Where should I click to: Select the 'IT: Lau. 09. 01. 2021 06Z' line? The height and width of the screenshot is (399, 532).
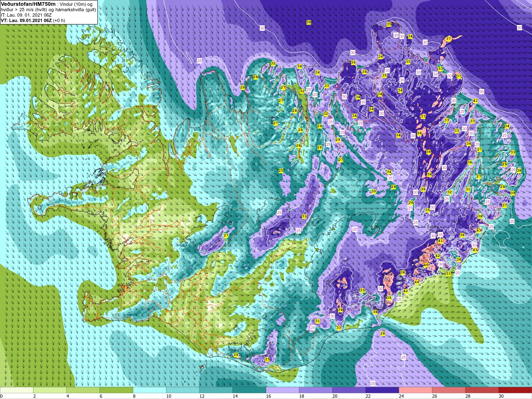(26, 15)
